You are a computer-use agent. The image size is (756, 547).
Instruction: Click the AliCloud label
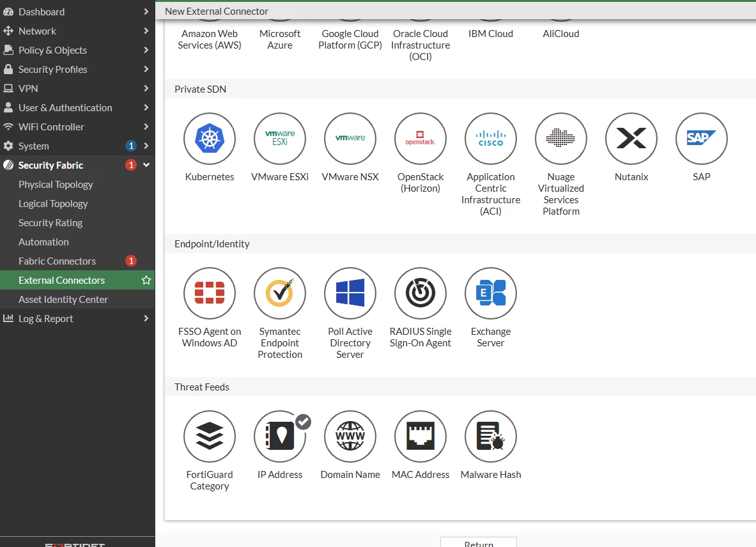pyautogui.click(x=560, y=34)
